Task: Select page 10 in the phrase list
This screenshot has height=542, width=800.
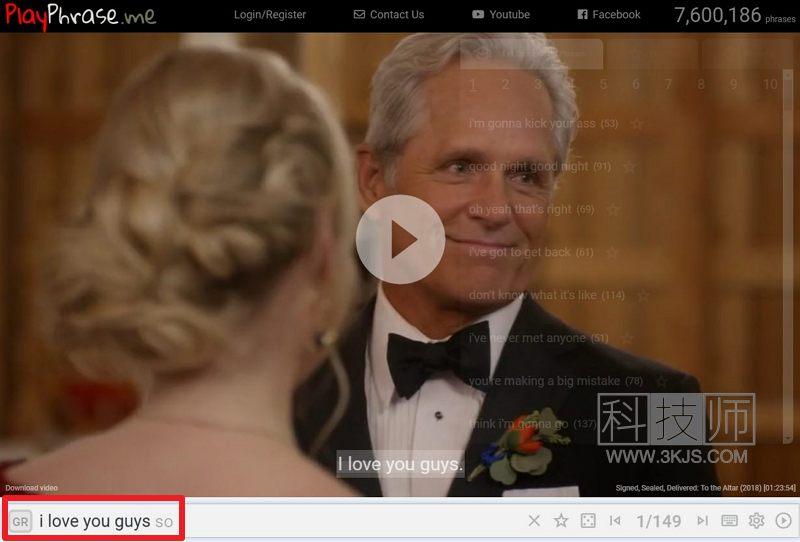Action: [x=770, y=85]
